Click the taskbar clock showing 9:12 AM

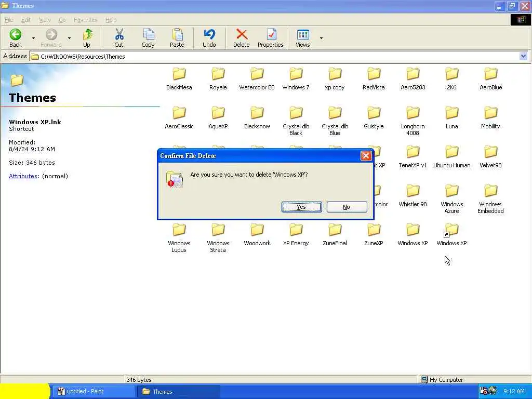point(514,391)
